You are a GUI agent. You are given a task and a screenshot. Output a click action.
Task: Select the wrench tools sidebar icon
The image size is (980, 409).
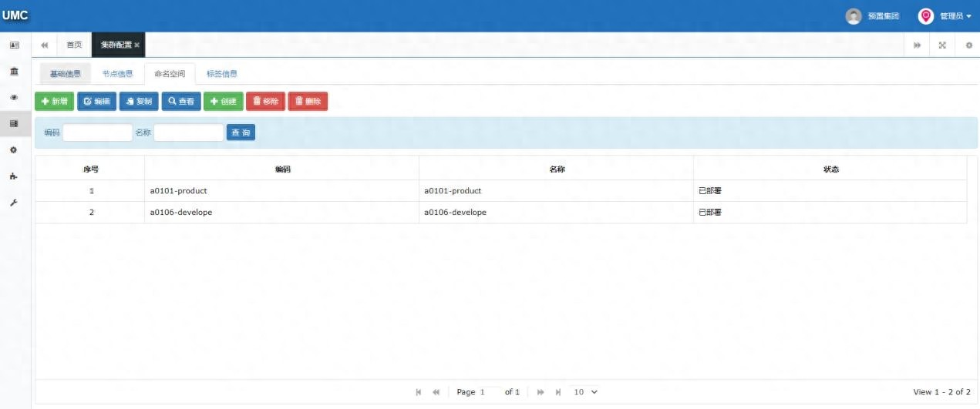(x=14, y=203)
